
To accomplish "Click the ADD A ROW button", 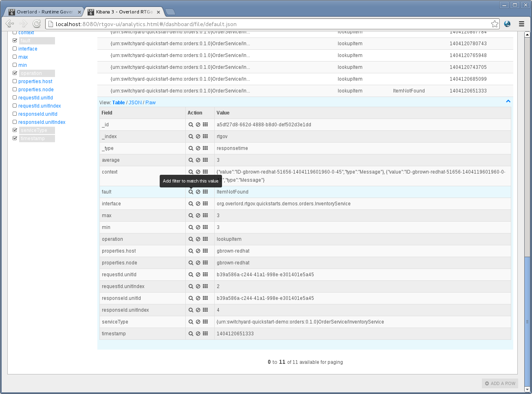I will pos(500,383).
